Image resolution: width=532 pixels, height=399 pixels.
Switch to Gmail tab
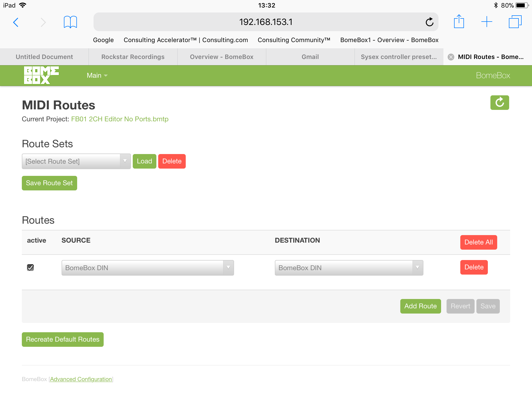310,57
